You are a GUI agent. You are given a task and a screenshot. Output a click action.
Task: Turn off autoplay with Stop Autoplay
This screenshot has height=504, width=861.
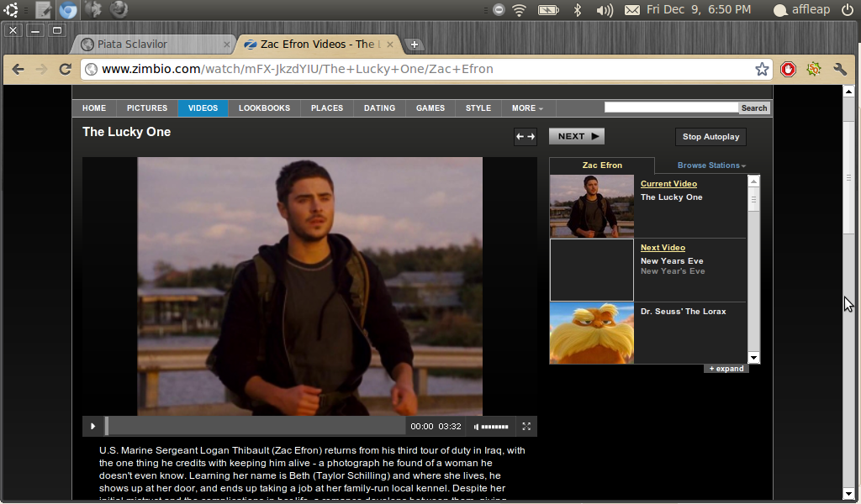pyautogui.click(x=710, y=137)
